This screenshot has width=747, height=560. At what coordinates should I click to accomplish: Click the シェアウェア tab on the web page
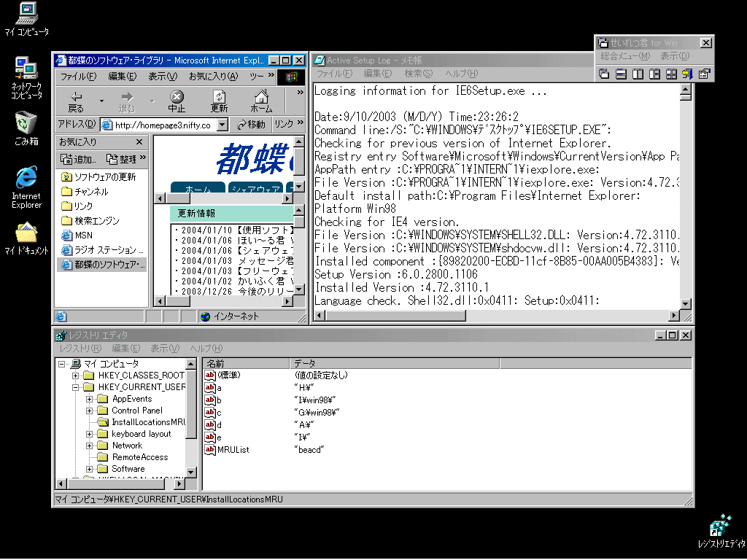pos(256,189)
